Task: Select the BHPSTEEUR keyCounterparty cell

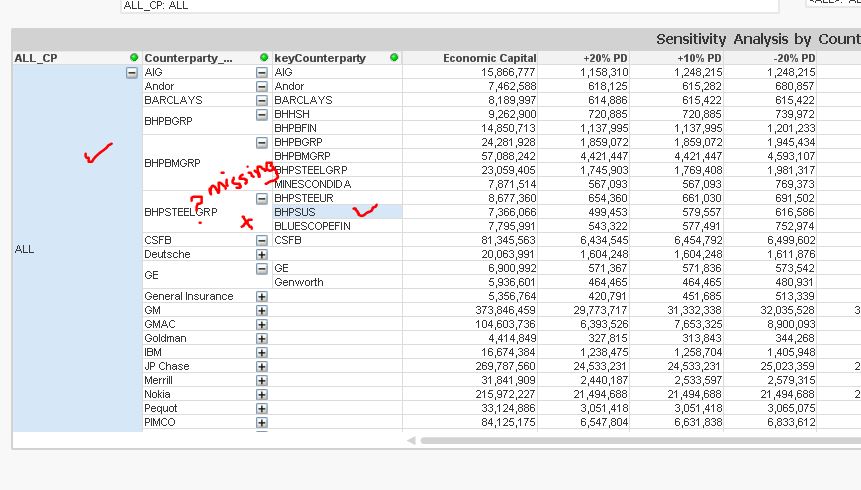Action: tap(337, 198)
